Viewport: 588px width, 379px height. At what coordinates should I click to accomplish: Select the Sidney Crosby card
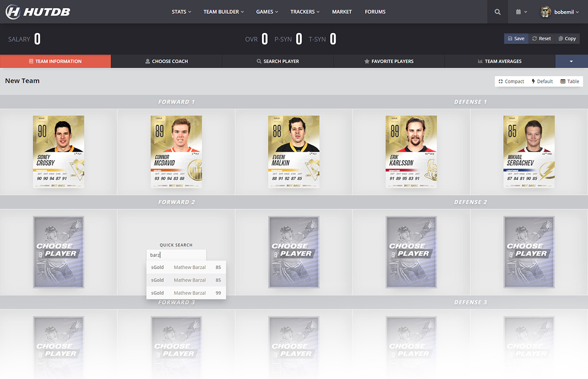click(58, 151)
